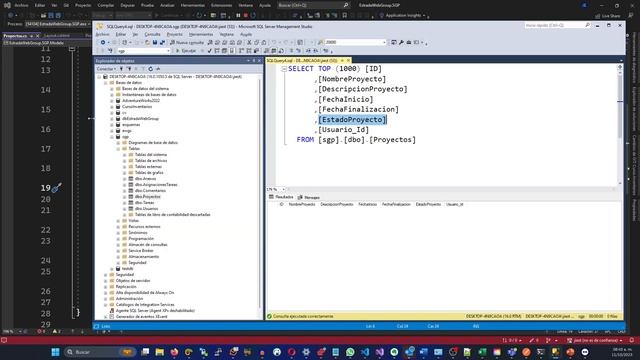Click the EstadoProyecto results column header

[x=428, y=204]
